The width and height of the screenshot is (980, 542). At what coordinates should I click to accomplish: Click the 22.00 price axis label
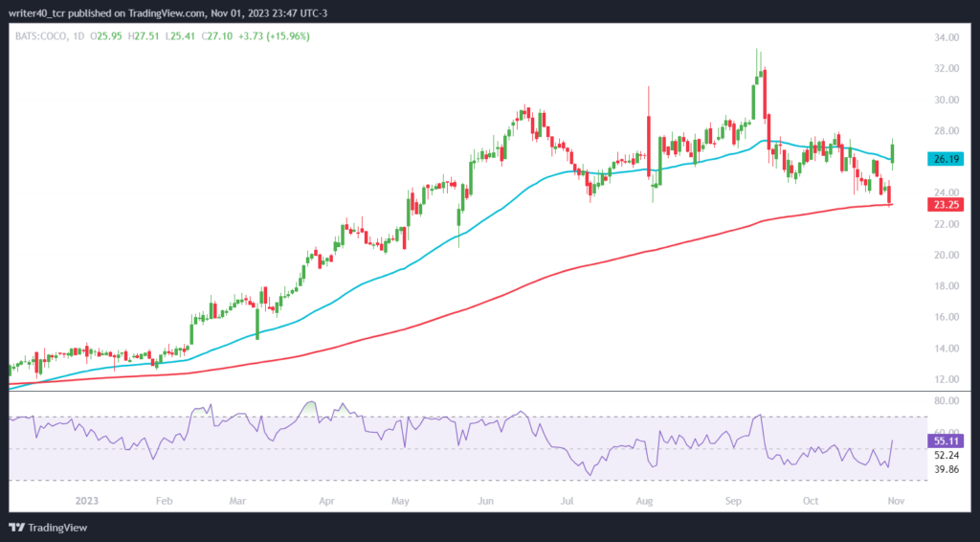click(x=947, y=224)
